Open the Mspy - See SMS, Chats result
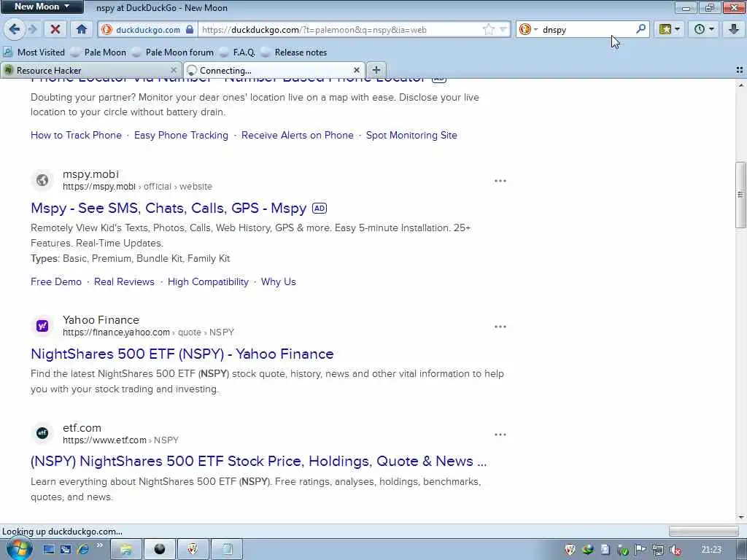Screen dimensions: 747x560 (169, 208)
